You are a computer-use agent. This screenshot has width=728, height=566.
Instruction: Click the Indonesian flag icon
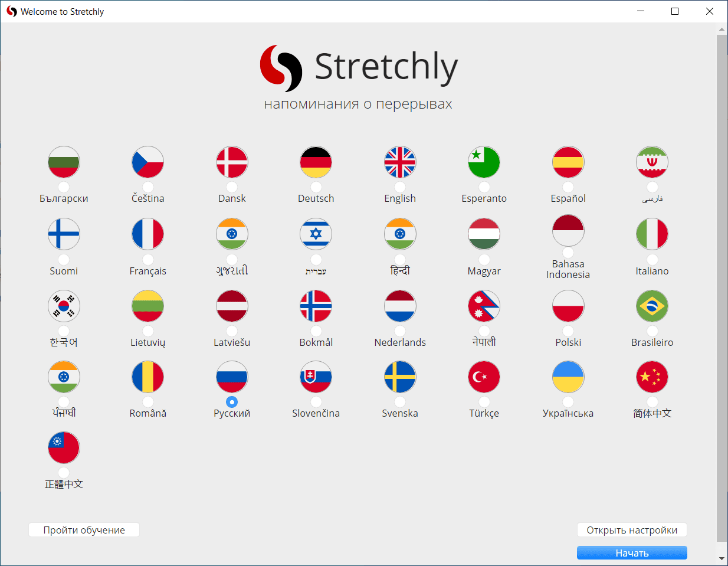tap(568, 230)
